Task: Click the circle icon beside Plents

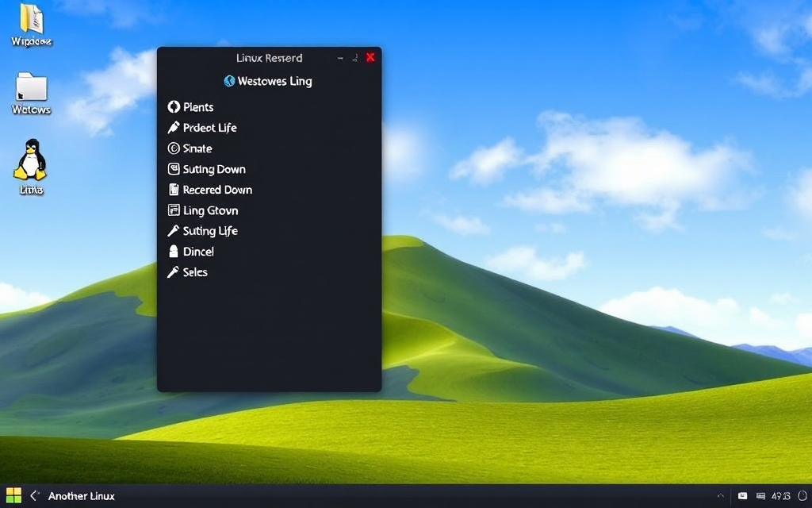Action: point(174,107)
